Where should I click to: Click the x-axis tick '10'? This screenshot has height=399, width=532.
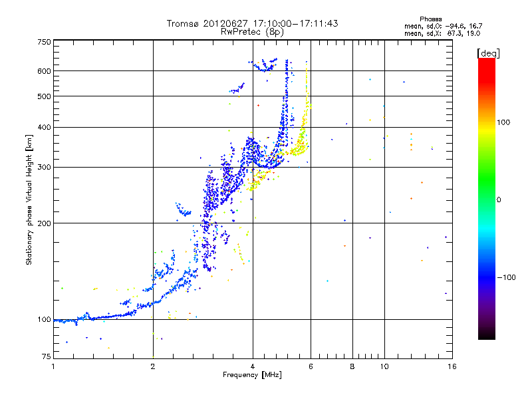click(x=384, y=366)
